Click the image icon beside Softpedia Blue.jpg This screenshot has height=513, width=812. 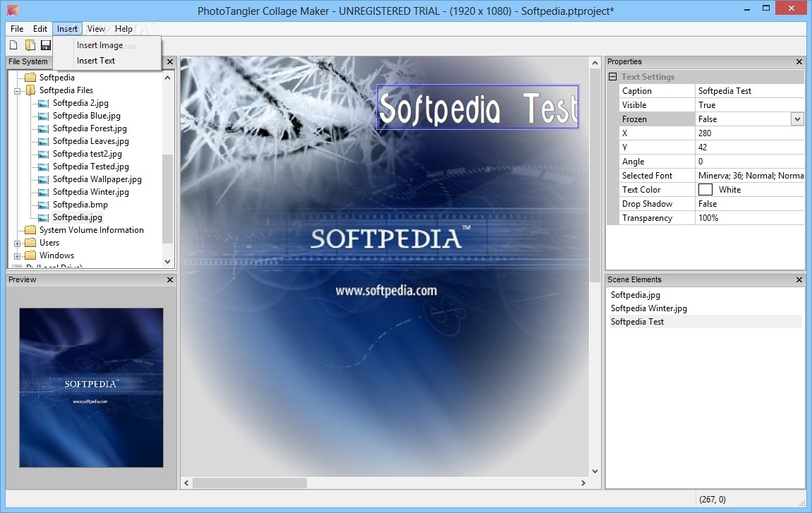[x=44, y=116]
